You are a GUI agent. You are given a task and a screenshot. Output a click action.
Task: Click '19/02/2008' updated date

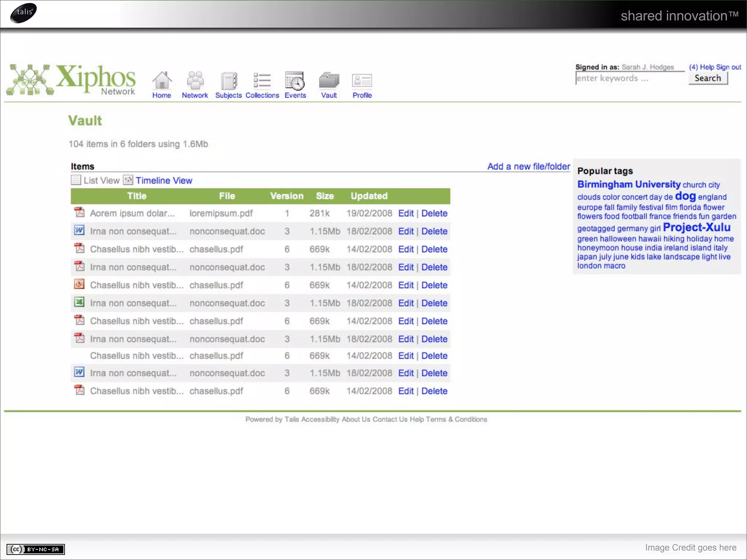(x=369, y=213)
